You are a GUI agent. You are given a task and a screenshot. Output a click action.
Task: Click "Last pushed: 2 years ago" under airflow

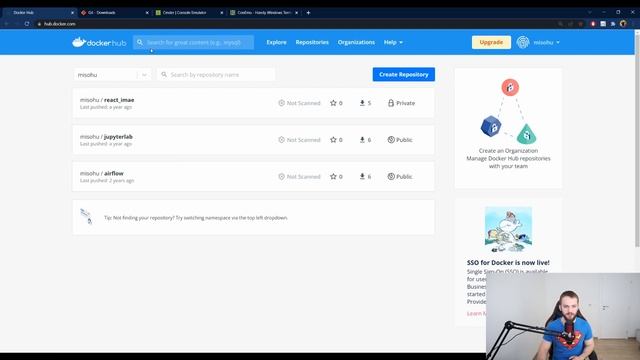point(107,180)
